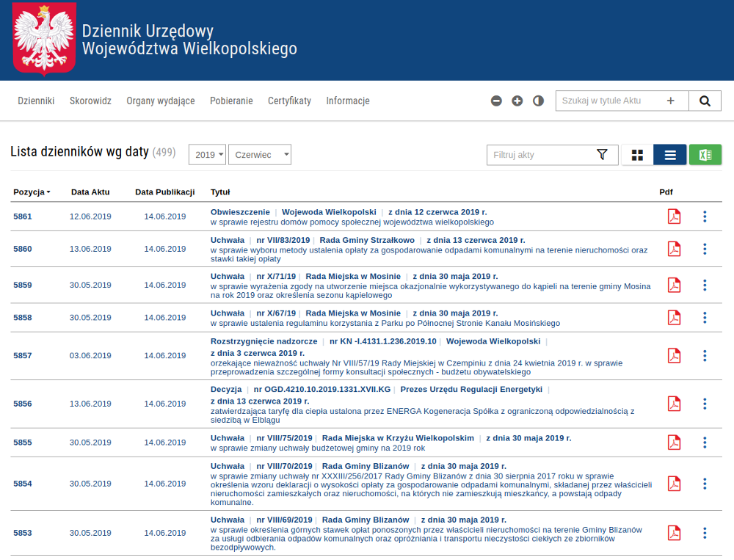This screenshot has width=734, height=560.
Task: Click the increase font size plus icon
Action: pyautogui.click(x=517, y=101)
